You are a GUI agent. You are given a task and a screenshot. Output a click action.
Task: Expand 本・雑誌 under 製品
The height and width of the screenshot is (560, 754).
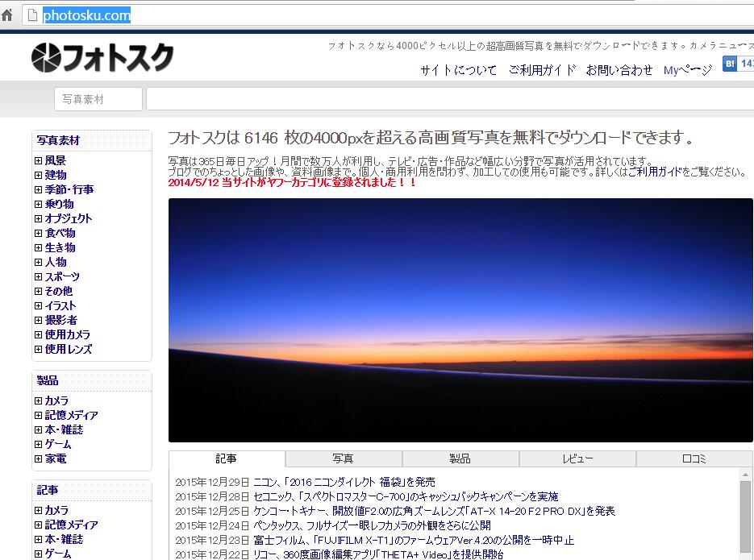(39, 429)
